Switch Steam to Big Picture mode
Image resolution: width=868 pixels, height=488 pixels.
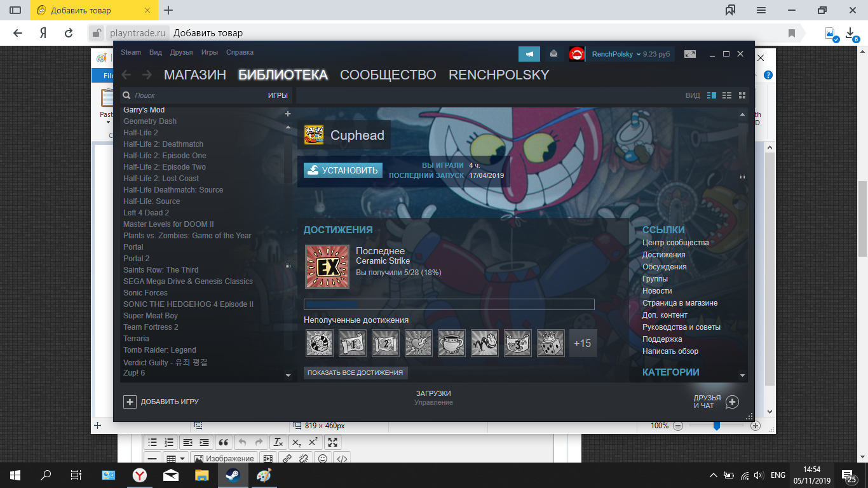[x=689, y=54]
